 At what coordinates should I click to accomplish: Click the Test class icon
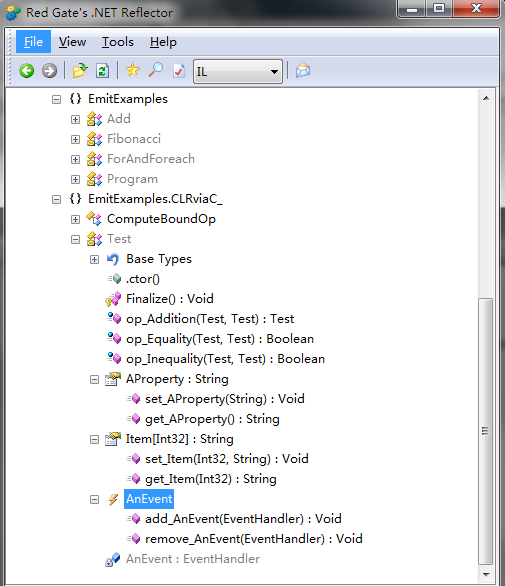click(x=94, y=239)
